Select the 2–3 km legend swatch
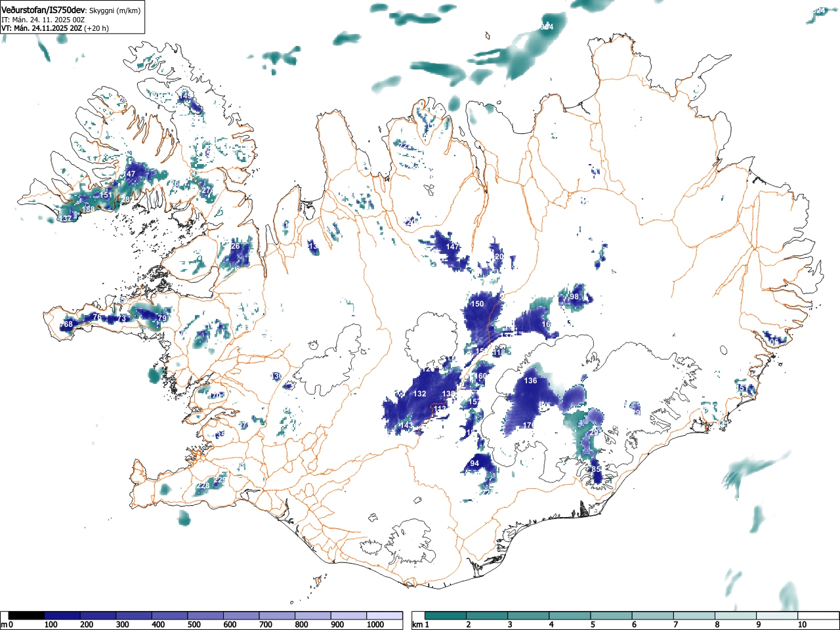This screenshot has height=630, width=840. coord(488,616)
